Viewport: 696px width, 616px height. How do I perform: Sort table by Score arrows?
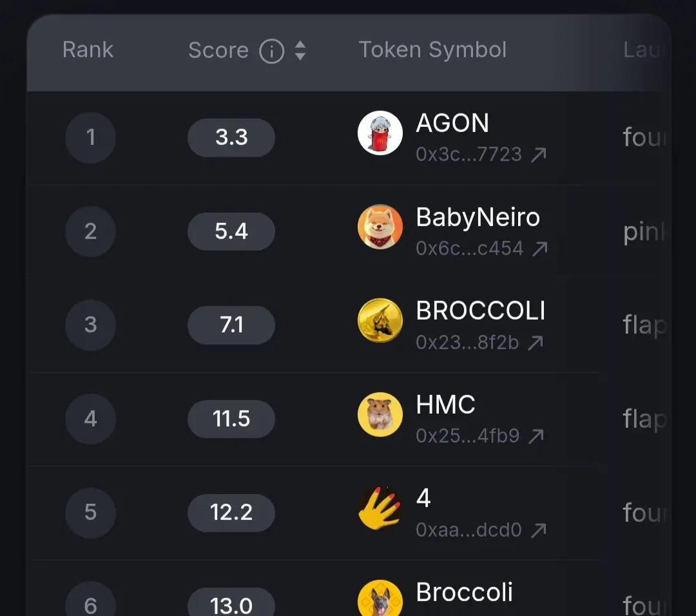[300, 51]
